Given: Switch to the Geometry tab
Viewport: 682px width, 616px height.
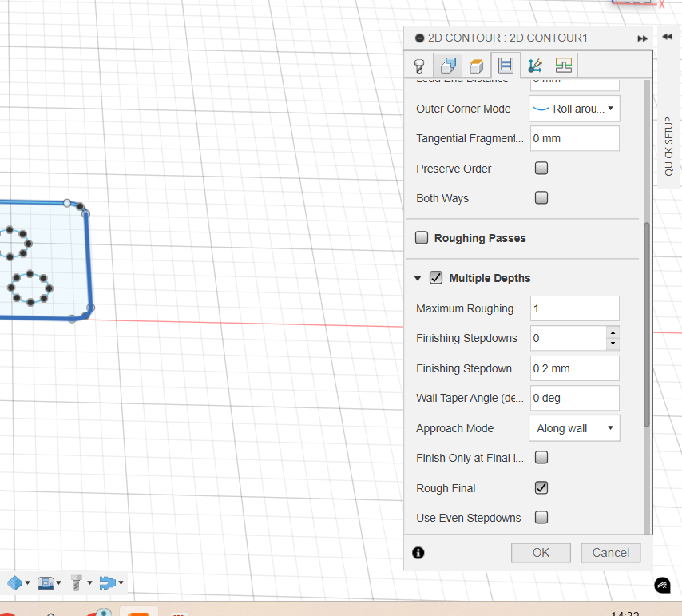Looking at the screenshot, I should [448, 66].
